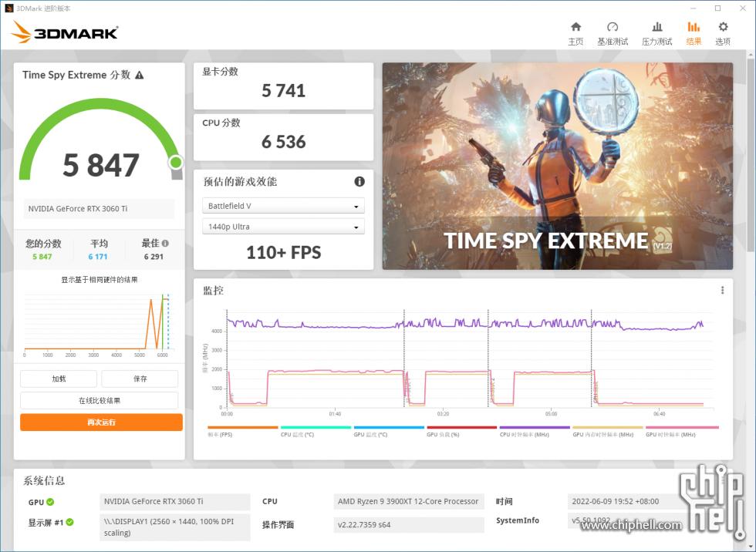Viewport: 756px width, 552px height.
Task: Click the 最佳 6 291 score
Action: tap(154, 257)
